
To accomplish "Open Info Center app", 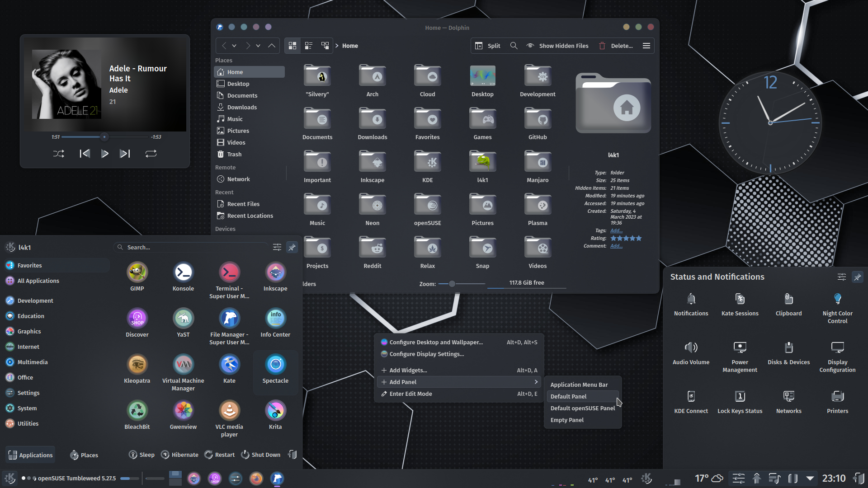I will point(275,323).
